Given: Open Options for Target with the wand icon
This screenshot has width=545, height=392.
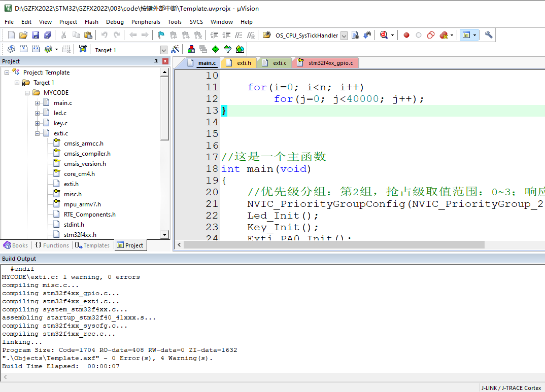Looking at the screenshot, I should click(175, 49).
